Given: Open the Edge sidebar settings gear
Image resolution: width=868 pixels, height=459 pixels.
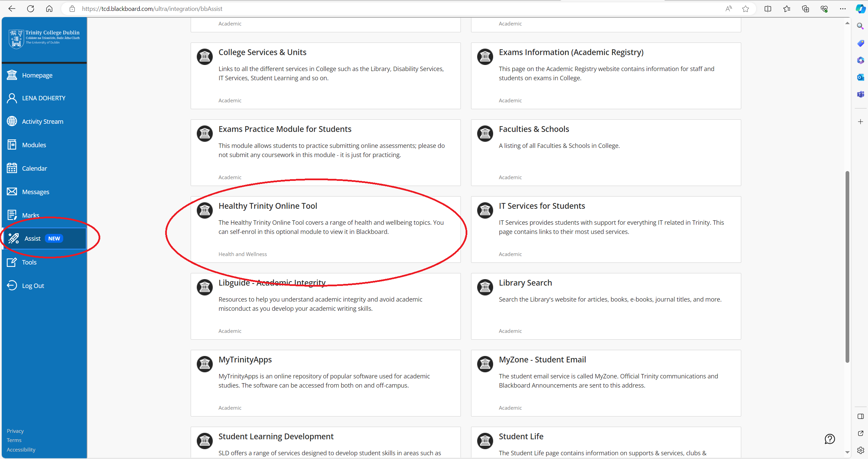Looking at the screenshot, I should [x=860, y=450].
